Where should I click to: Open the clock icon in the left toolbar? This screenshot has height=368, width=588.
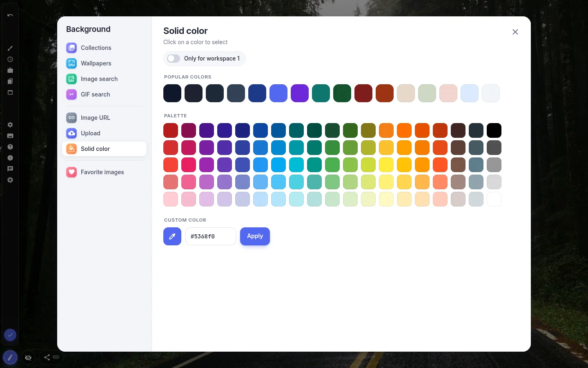[x=10, y=59]
